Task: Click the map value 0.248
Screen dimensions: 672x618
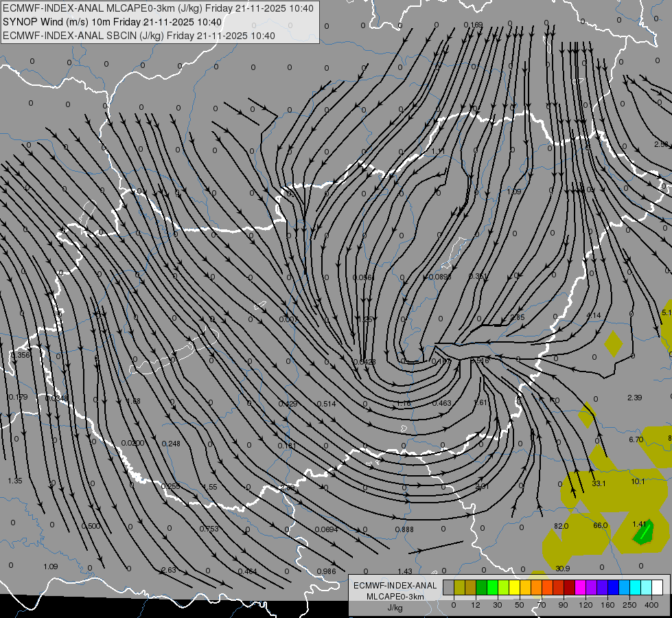Action: point(171,444)
